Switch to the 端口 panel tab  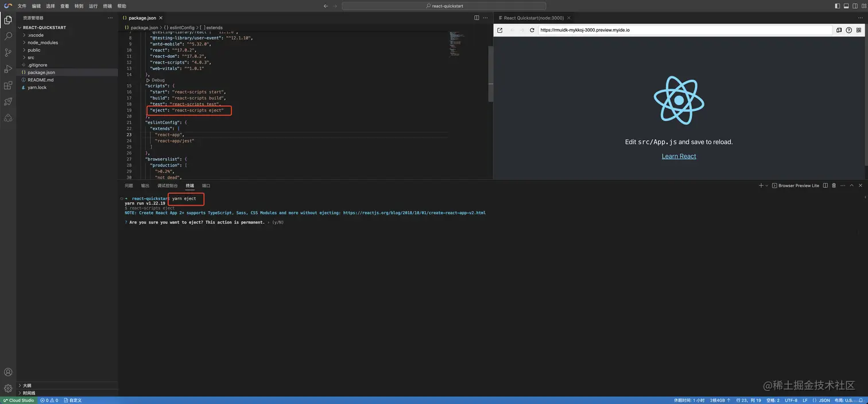click(x=206, y=186)
